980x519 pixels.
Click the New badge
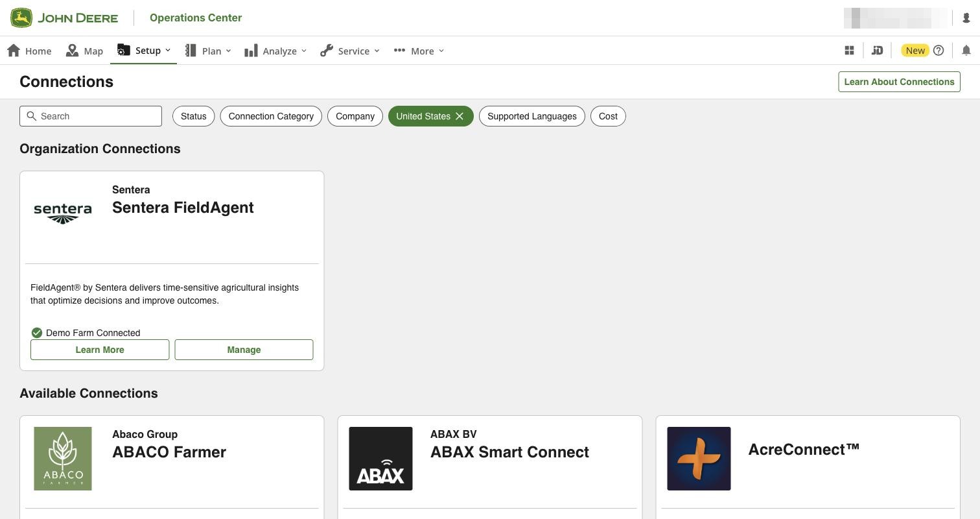pos(915,51)
